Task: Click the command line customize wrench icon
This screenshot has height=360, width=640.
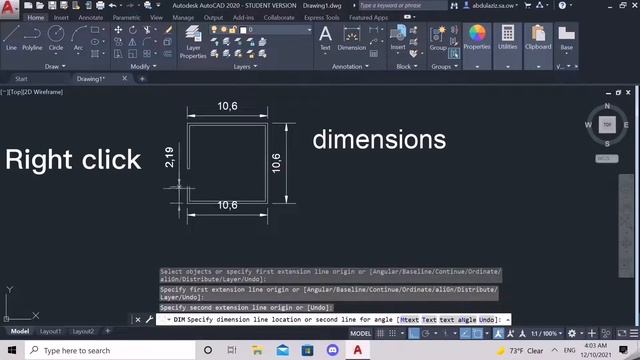Action: [x=149, y=320]
